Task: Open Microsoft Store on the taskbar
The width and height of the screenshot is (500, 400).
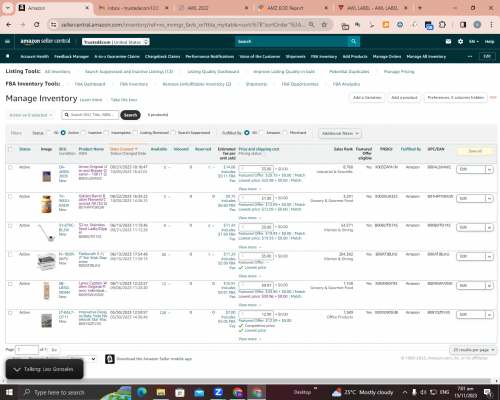Action: click(180, 392)
